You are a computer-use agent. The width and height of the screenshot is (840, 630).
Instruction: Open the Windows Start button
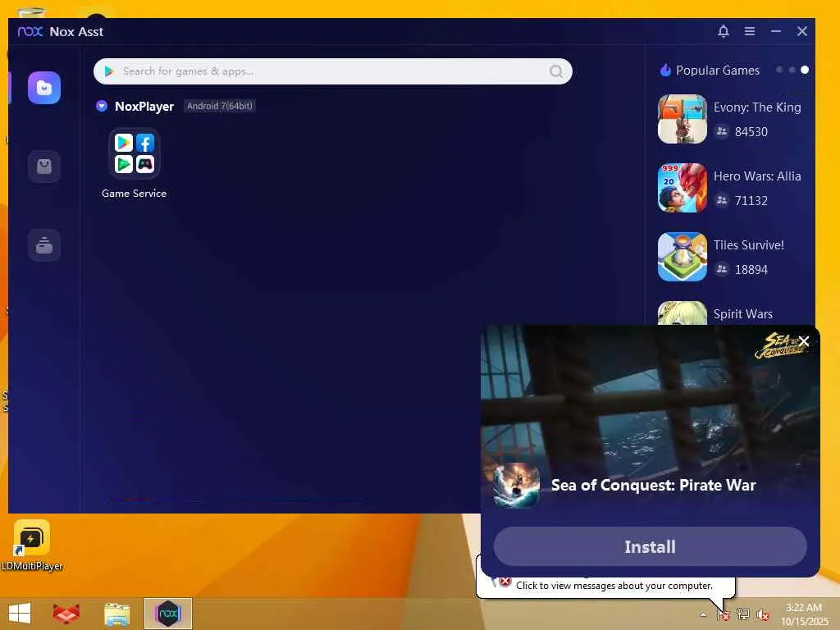(20, 614)
